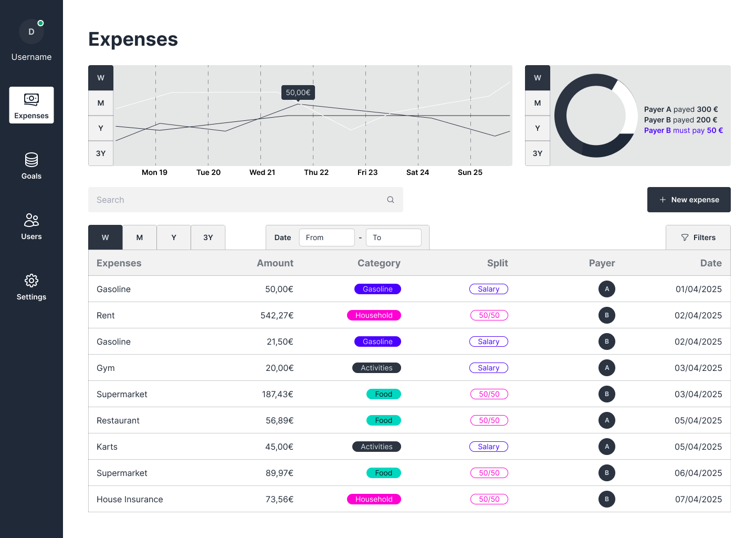Open the To date picker

coord(393,237)
